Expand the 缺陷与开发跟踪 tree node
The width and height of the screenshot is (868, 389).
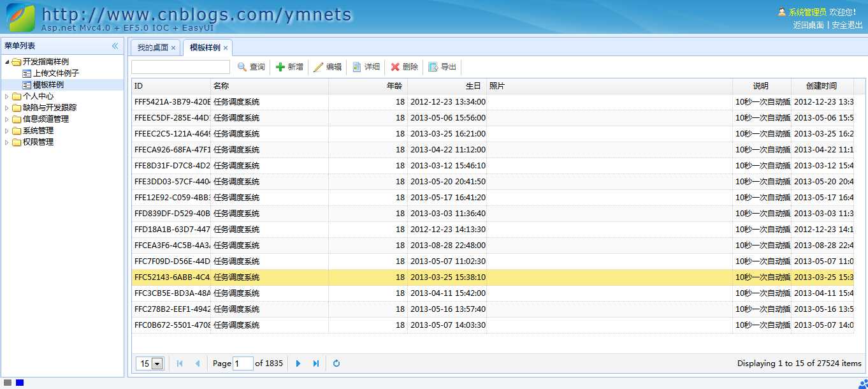tap(7, 108)
